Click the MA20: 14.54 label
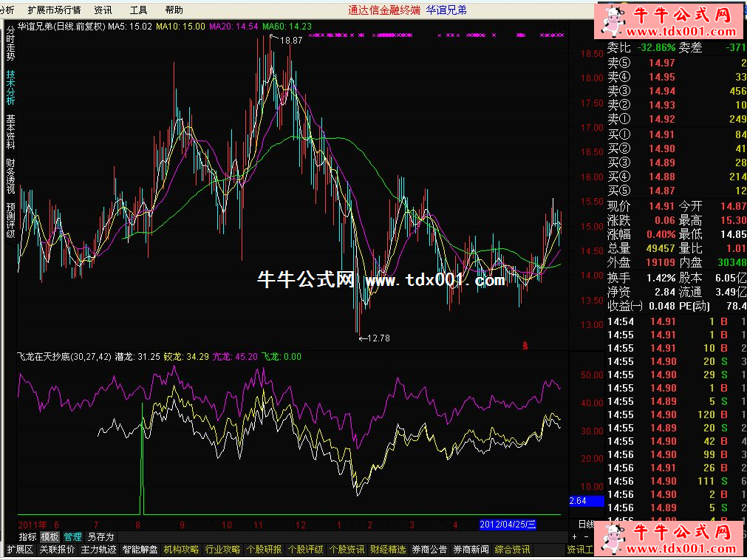Image resolution: width=747 pixels, height=560 pixels. (x=233, y=26)
